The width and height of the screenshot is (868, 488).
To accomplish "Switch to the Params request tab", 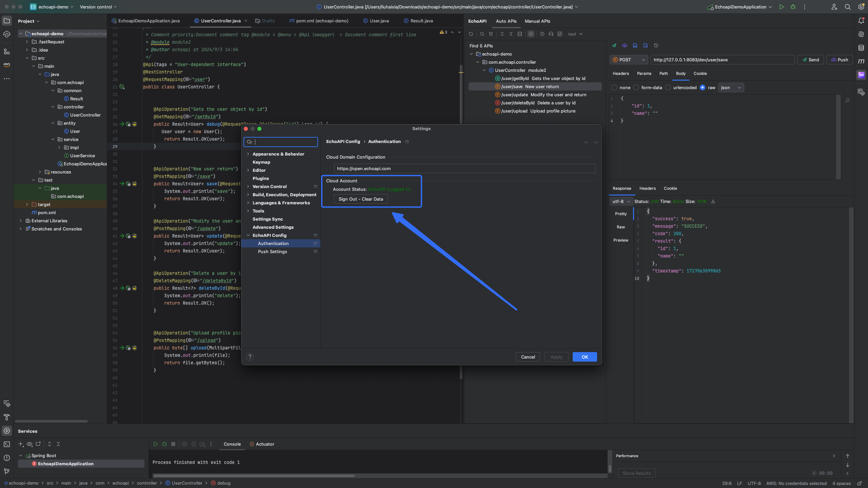I will [644, 74].
